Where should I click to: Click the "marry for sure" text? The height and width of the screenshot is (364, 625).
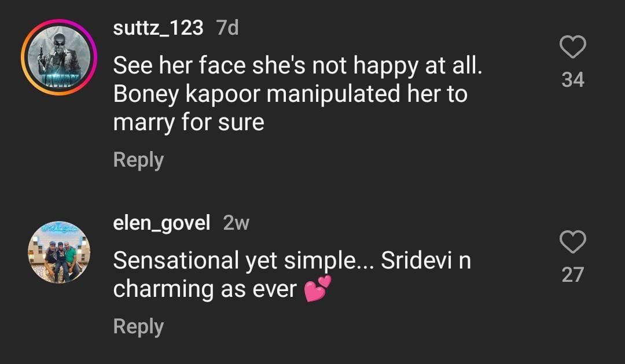(x=189, y=122)
